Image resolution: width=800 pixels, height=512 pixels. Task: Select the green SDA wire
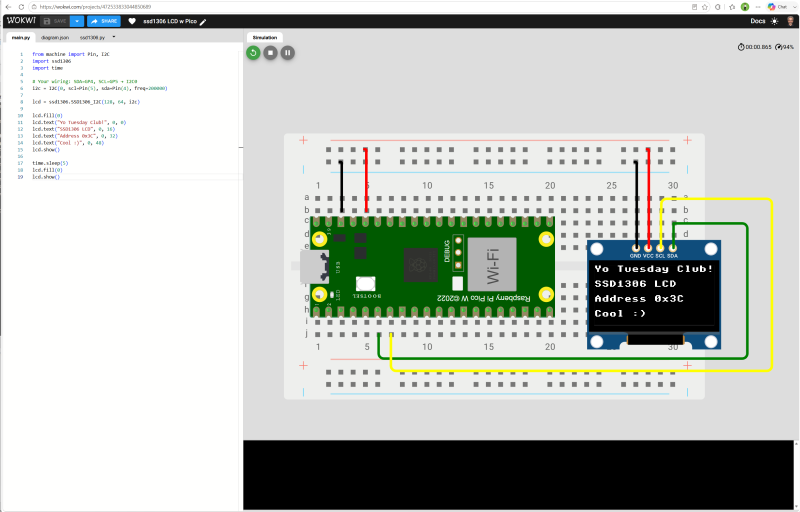(747, 291)
